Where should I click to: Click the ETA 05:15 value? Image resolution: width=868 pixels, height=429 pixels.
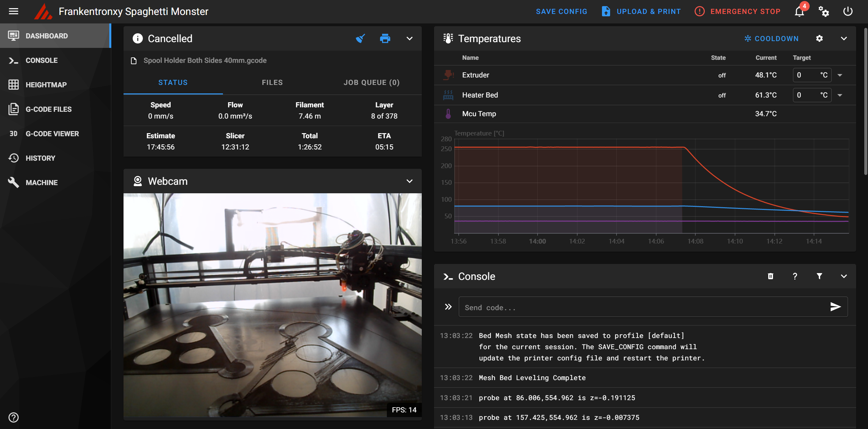pos(384,147)
